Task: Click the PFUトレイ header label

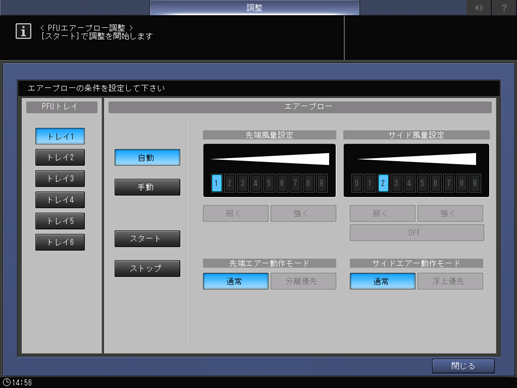Action: (x=62, y=107)
